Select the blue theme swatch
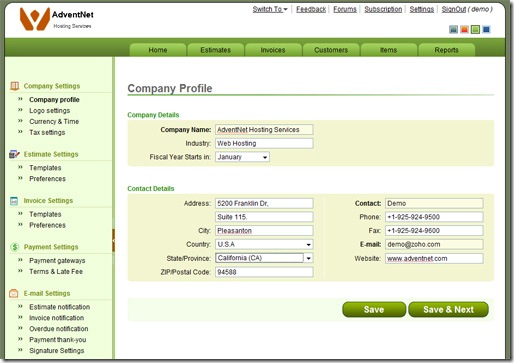The height and width of the screenshot is (363, 514). [486, 29]
